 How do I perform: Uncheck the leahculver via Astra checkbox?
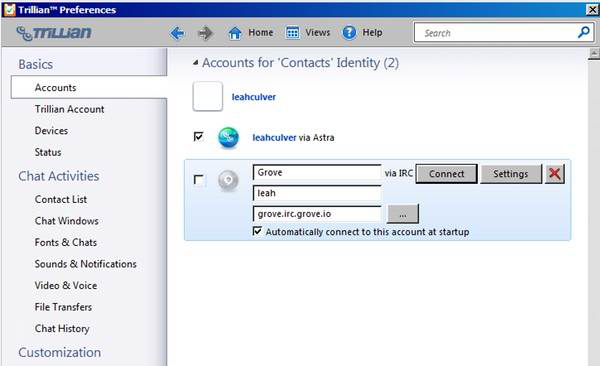(199, 137)
